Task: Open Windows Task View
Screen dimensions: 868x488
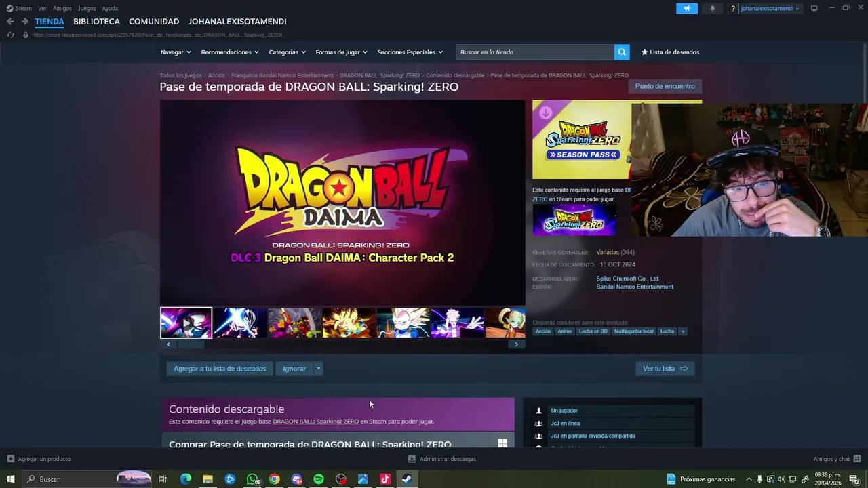Action: coord(163,479)
